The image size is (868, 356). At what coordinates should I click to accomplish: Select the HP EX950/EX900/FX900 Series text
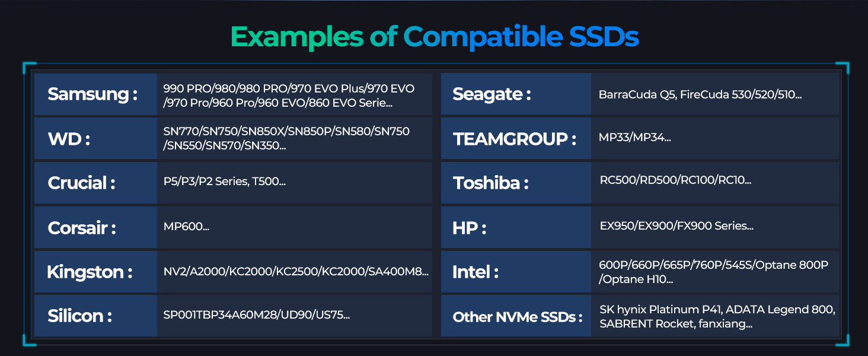click(x=676, y=226)
